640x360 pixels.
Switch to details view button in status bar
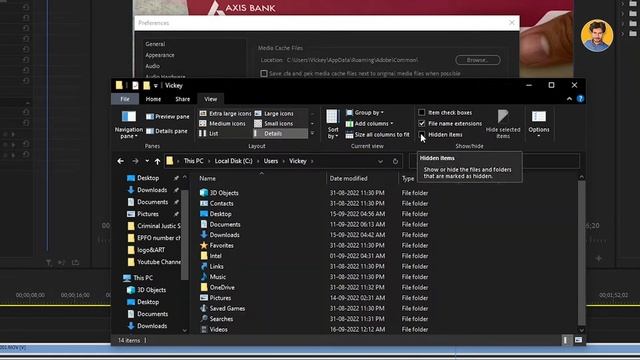(x=565, y=340)
